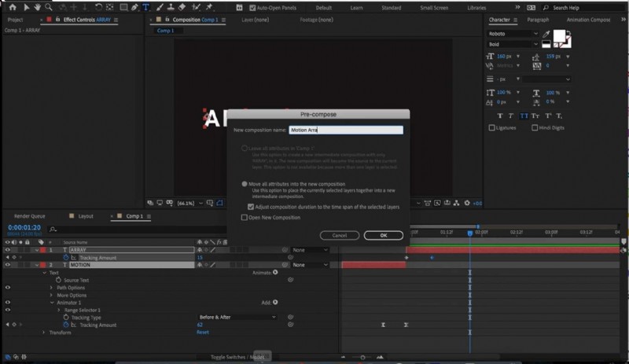Select the Hand tool
This screenshot has height=364, width=629.
[x=37, y=7]
